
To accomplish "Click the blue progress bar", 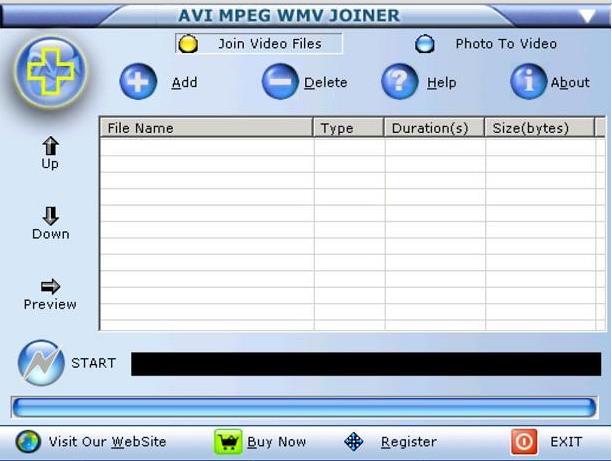I will coord(304,408).
